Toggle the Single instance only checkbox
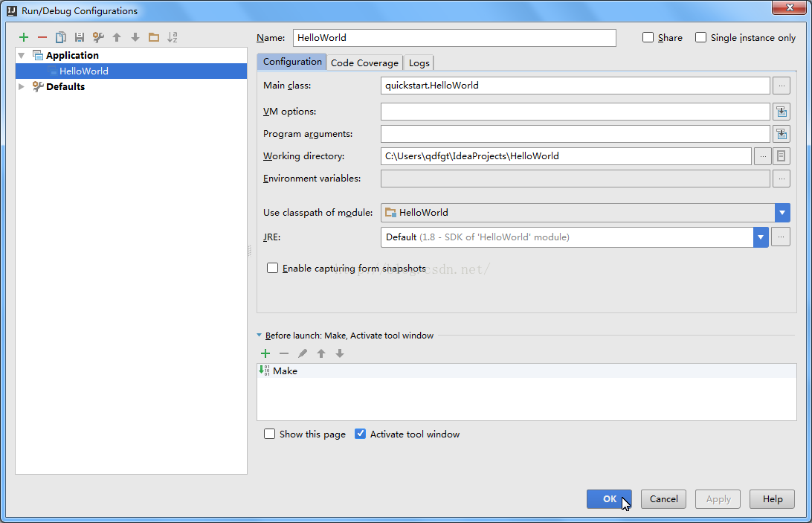This screenshot has height=523, width=812. pos(700,38)
